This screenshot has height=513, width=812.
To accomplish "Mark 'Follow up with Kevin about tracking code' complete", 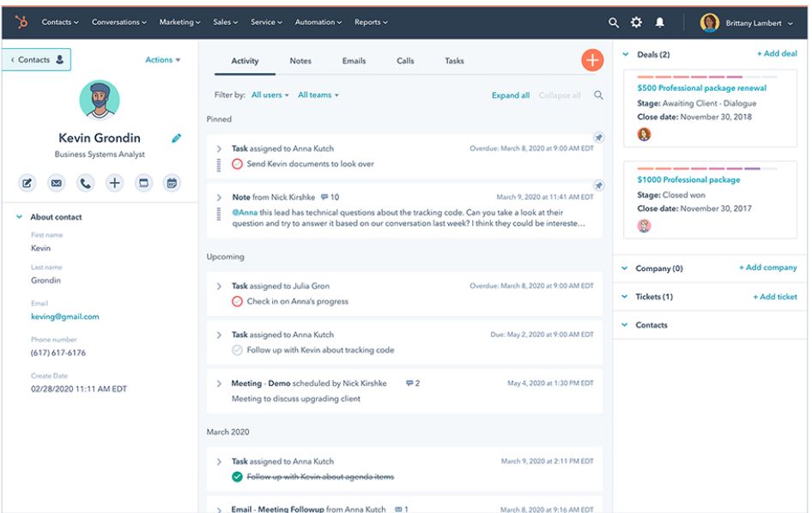I will click(x=237, y=351).
